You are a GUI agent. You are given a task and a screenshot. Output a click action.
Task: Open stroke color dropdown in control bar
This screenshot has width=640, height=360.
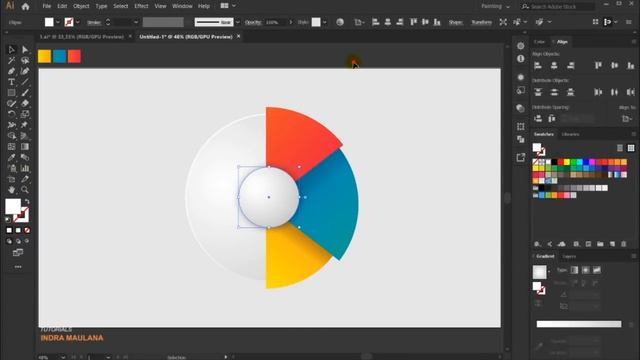[x=78, y=22]
